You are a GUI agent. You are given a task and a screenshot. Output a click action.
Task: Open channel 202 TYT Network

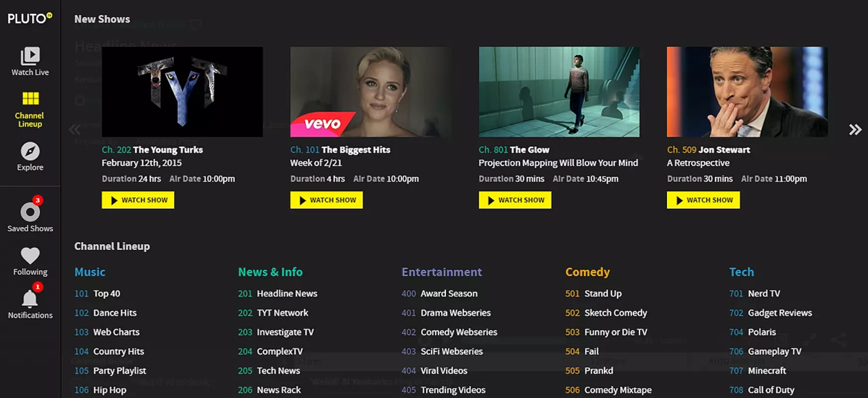pos(273,313)
